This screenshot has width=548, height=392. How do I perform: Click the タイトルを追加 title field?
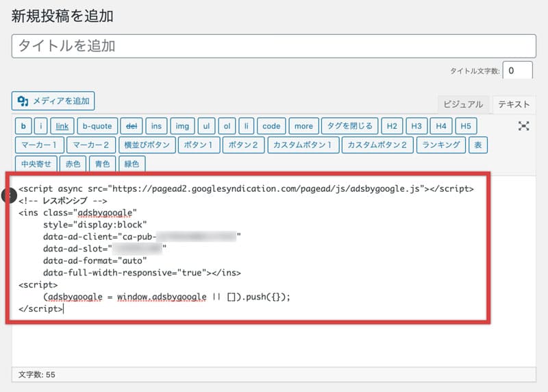pos(273,46)
